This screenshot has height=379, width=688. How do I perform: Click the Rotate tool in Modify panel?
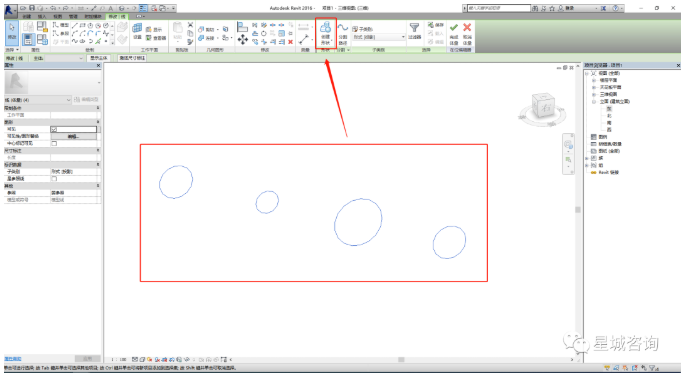click(264, 33)
